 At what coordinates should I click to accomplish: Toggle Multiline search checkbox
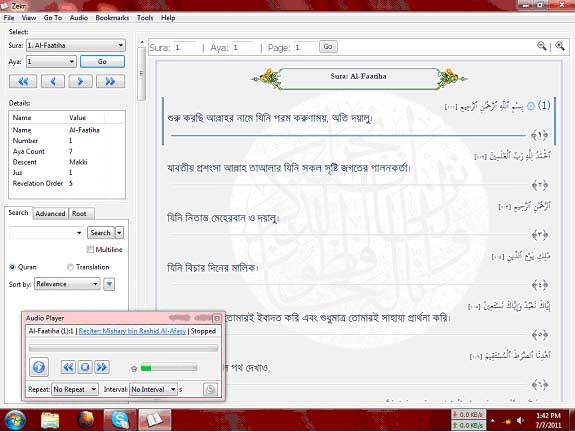pyautogui.click(x=90, y=249)
